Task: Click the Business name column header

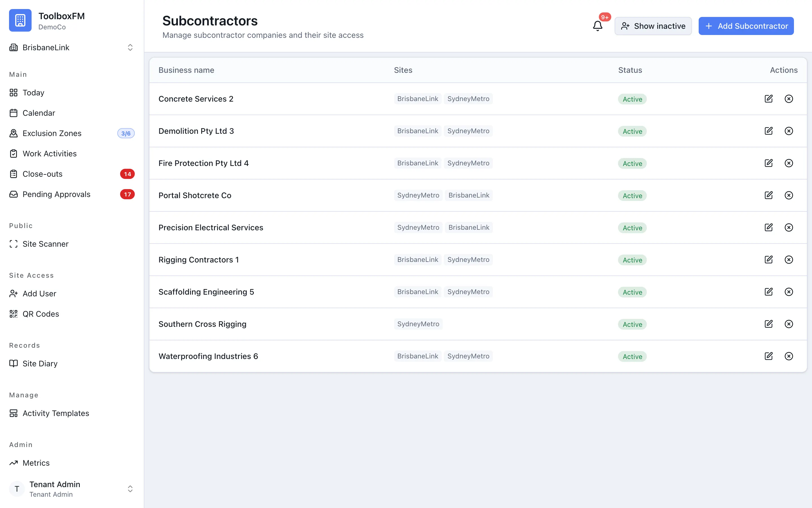Action: point(186,70)
